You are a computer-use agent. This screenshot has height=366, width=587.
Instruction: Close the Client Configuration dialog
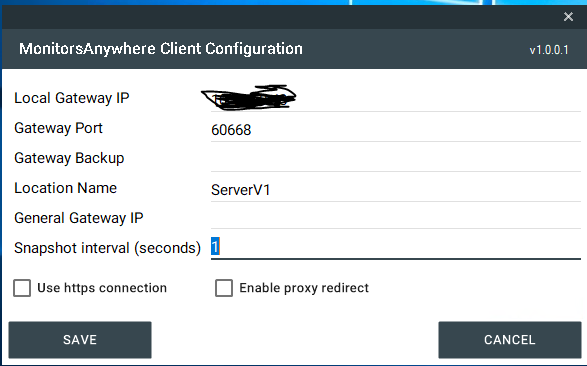click(568, 17)
